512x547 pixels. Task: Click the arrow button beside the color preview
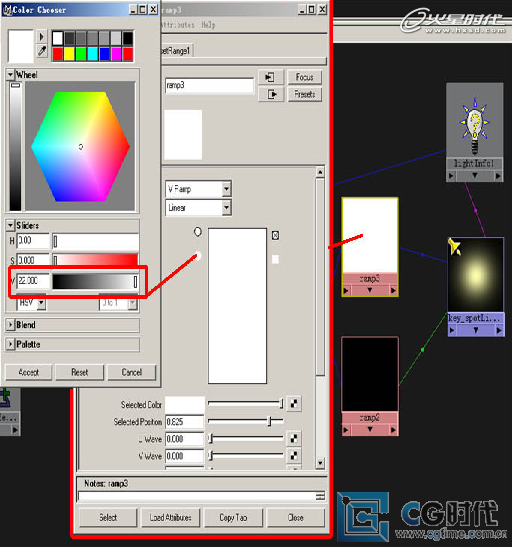click(x=42, y=36)
